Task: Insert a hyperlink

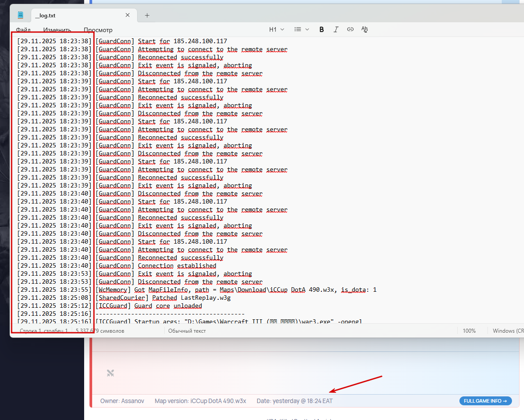Action: pos(350,29)
